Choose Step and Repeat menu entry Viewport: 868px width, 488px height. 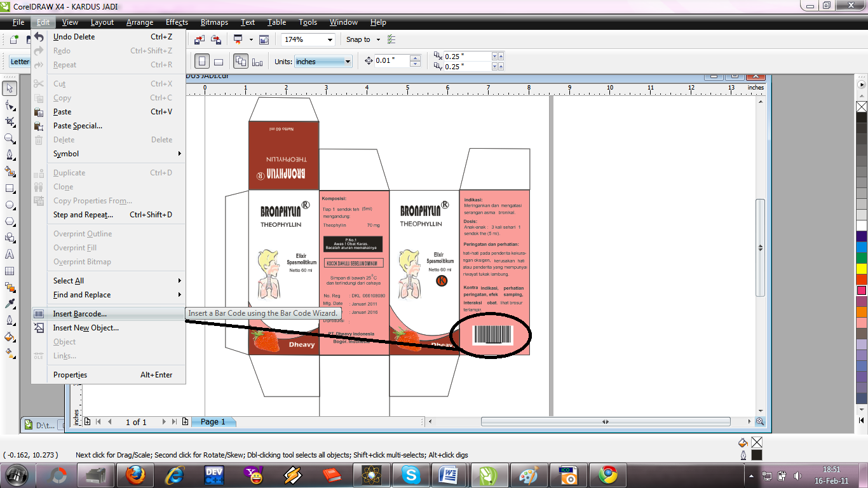coord(109,215)
